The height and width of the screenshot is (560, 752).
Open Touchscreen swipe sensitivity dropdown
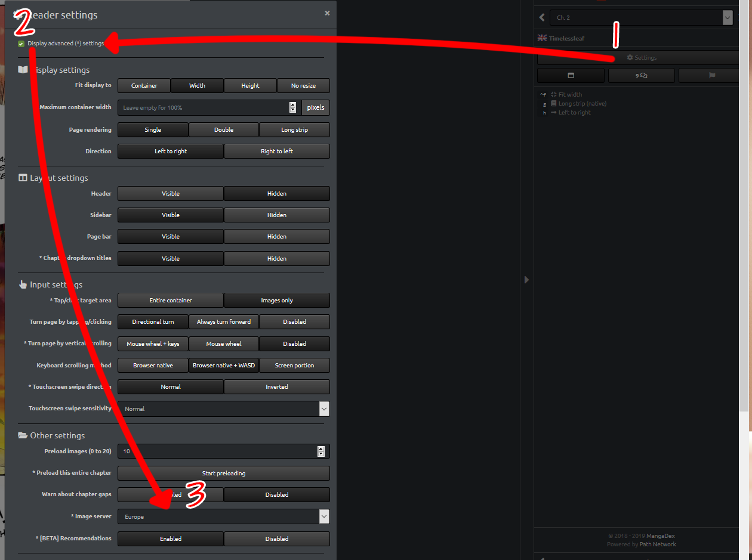pos(224,409)
